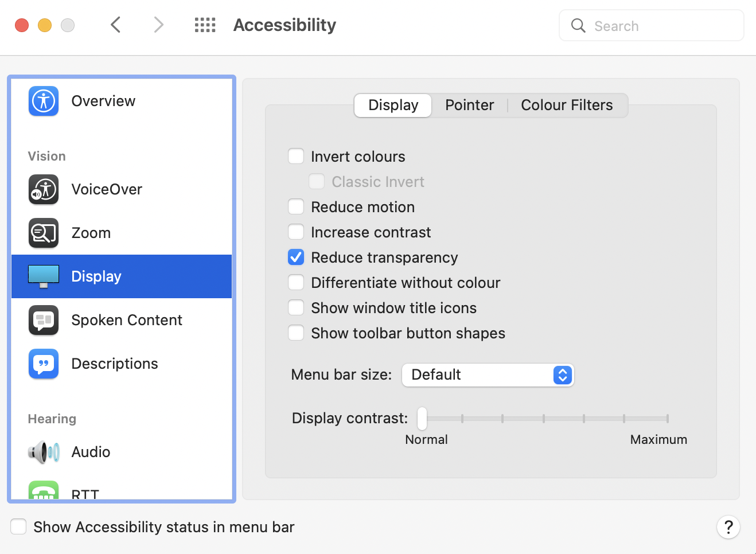Enable Show toolbar button shapes
The width and height of the screenshot is (756, 554).
tap(296, 333)
